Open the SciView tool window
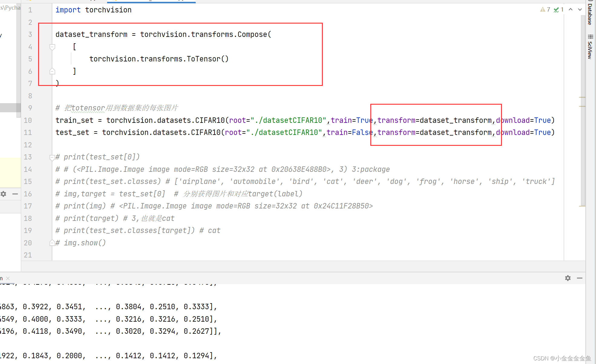Image resolution: width=596 pixels, height=364 pixels. click(590, 47)
